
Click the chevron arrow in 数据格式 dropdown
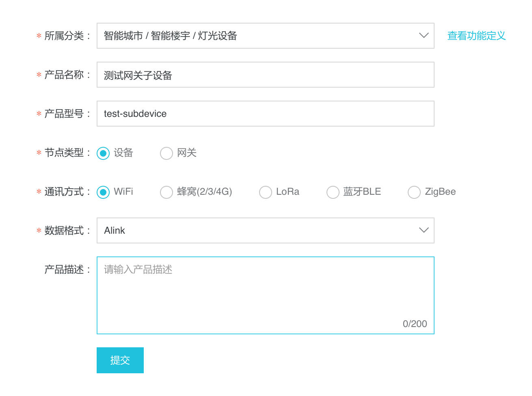[x=424, y=230]
